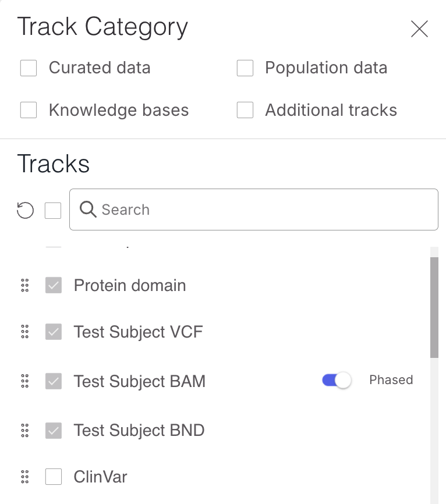Click the drag handle beside Test Subject BND
Screen dimensions: 446x504
pyautogui.click(x=24, y=431)
